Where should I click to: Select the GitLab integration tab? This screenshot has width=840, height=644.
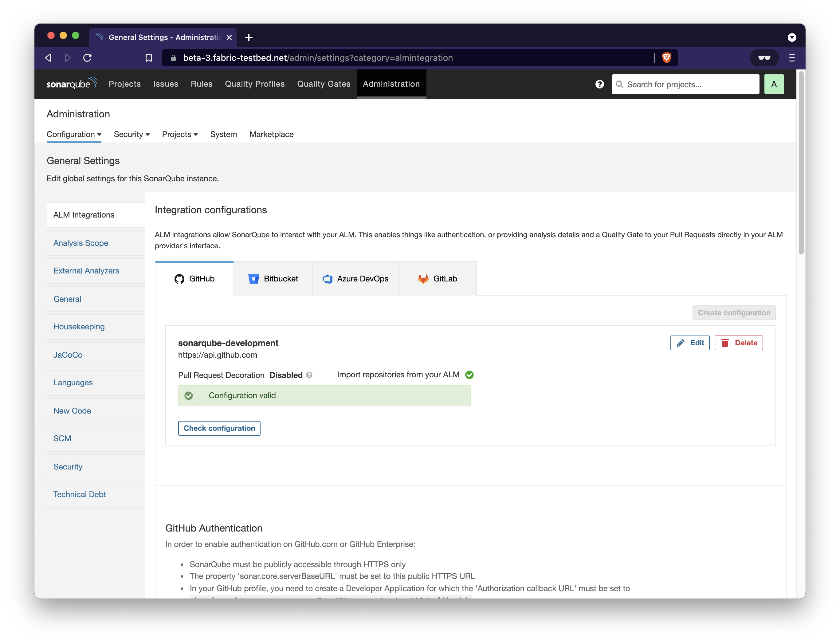437,279
